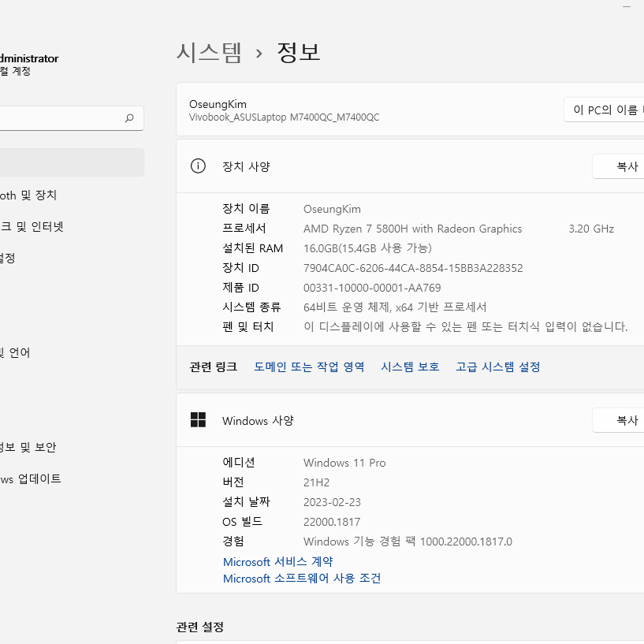Open the 시간 및 언어 sidebar item
This screenshot has width=644, height=644.
[15, 352]
